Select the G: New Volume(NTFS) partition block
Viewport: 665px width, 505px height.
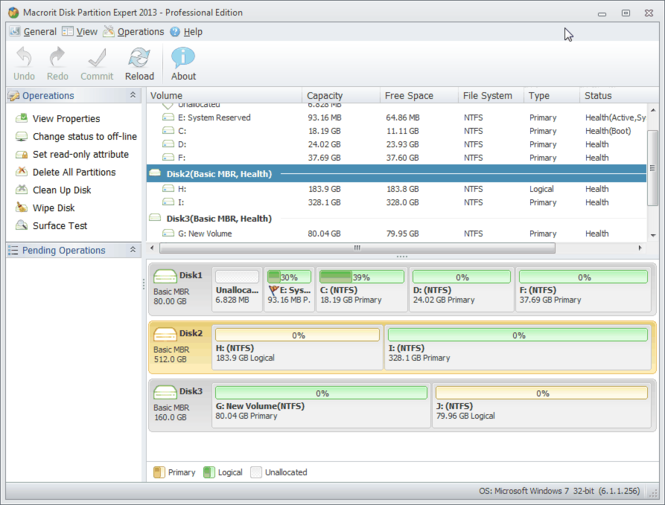(321, 405)
